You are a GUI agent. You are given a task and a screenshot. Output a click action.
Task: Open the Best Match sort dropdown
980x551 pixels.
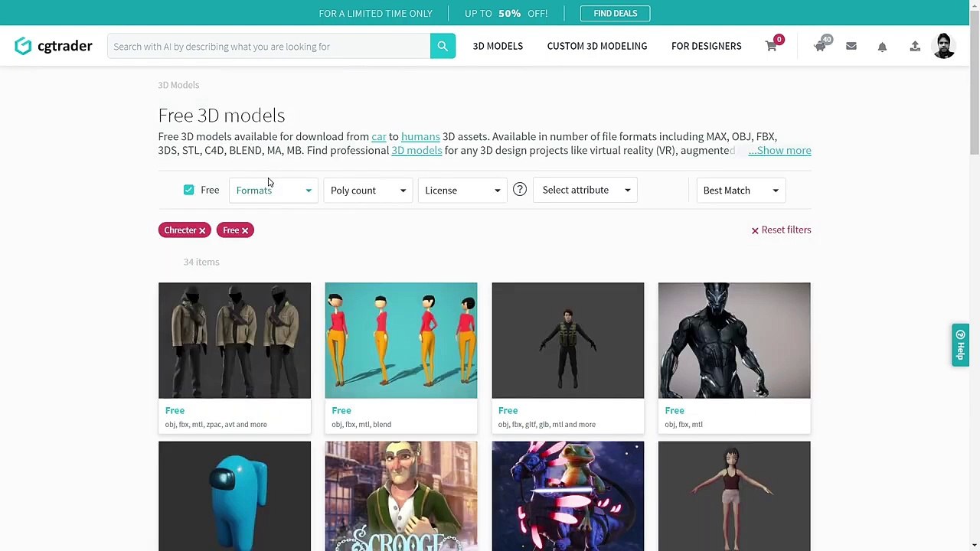coord(740,190)
